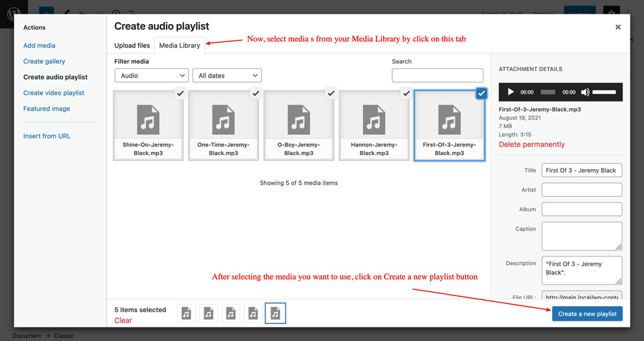This screenshot has width=644, height=341.
Task: Click the Create a new playlist button
Action: point(587,314)
